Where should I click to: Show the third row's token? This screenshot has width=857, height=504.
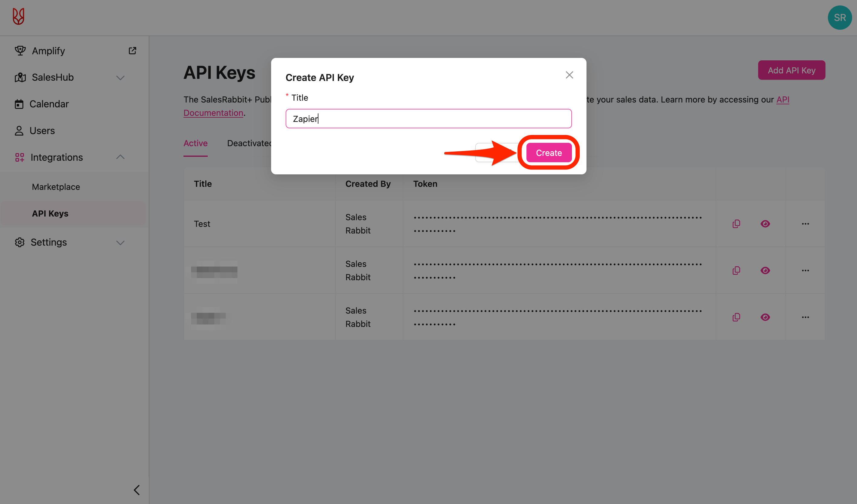click(x=765, y=317)
